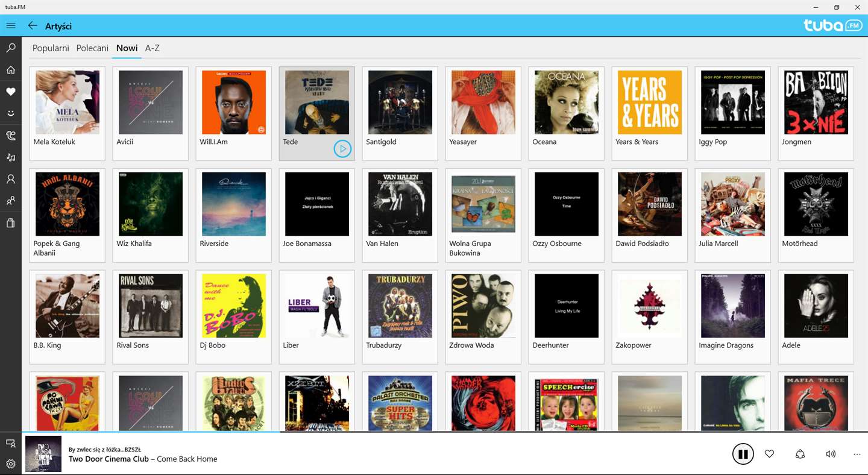Open the Dj Bobo artist tile
Viewport: 868px width, 475px height.
(x=234, y=317)
